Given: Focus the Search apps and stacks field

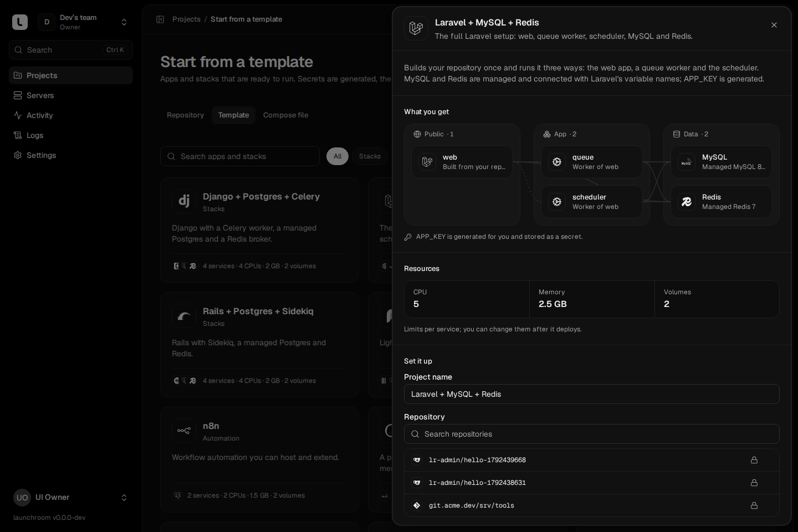Looking at the screenshot, I should click(240, 156).
